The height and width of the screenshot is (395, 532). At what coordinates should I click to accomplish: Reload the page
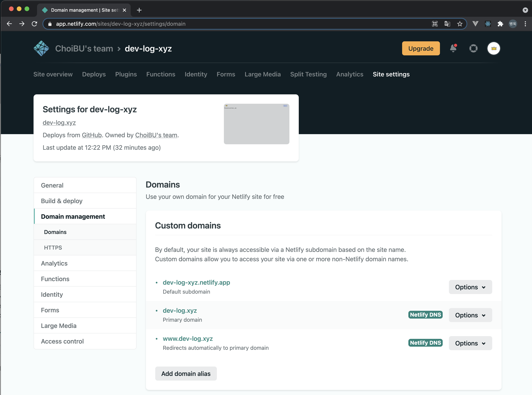(35, 24)
